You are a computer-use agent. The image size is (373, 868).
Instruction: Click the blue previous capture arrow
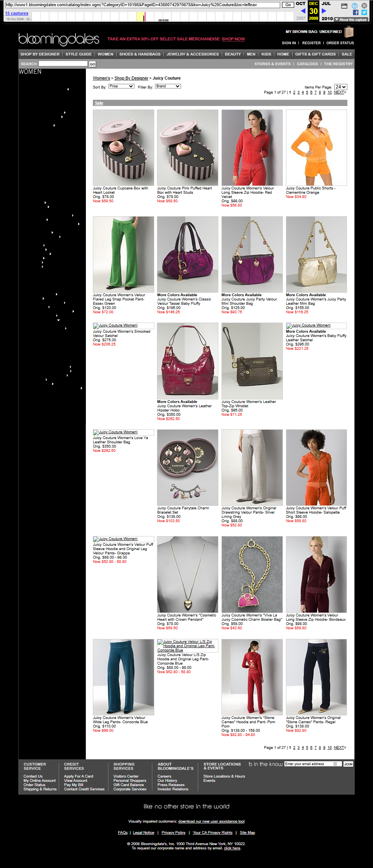click(x=303, y=11)
